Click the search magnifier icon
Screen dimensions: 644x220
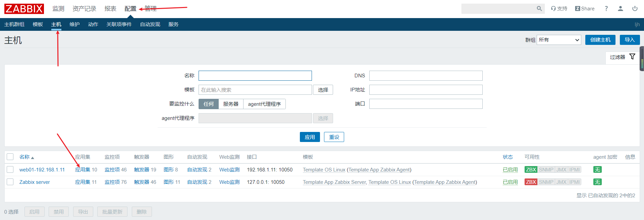coord(539,9)
